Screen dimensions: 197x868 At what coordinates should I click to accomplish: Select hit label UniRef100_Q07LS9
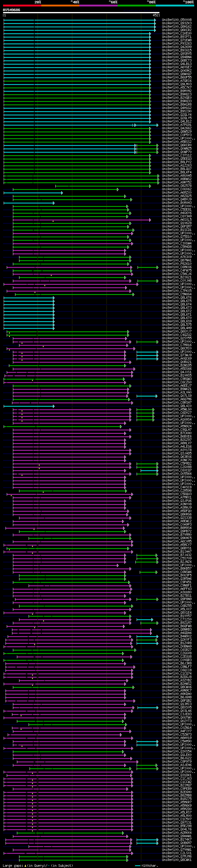pyautogui.click(x=176, y=396)
